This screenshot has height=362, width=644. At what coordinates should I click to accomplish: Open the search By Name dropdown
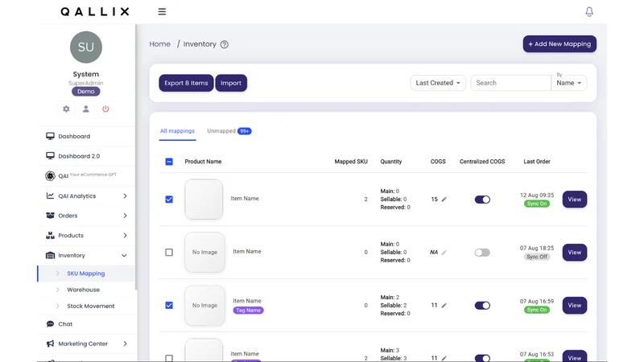click(569, 83)
